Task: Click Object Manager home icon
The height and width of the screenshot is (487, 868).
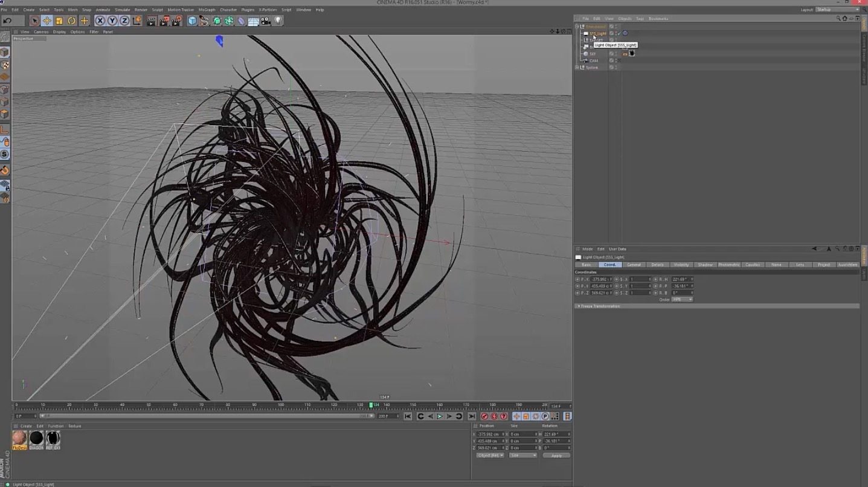Action: pos(844,19)
